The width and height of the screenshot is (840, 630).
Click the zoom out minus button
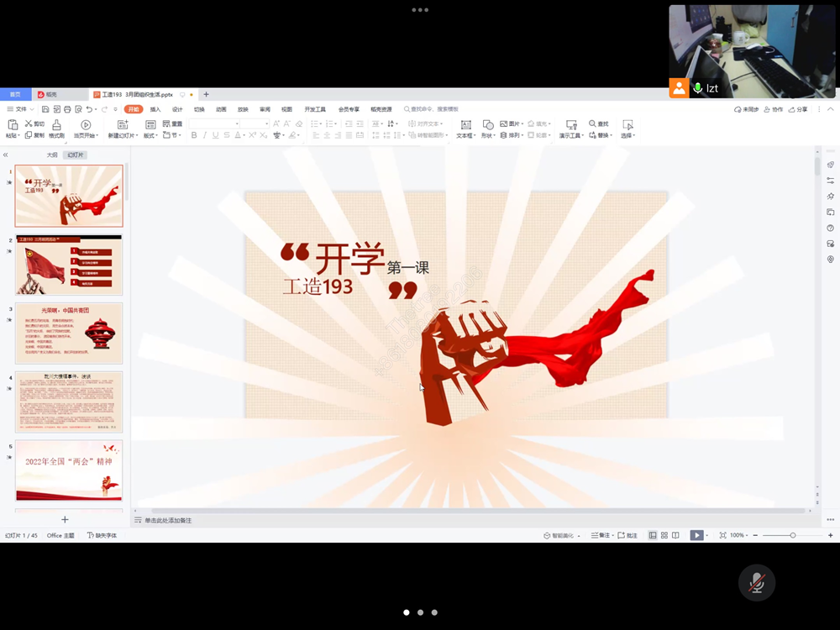click(x=755, y=535)
